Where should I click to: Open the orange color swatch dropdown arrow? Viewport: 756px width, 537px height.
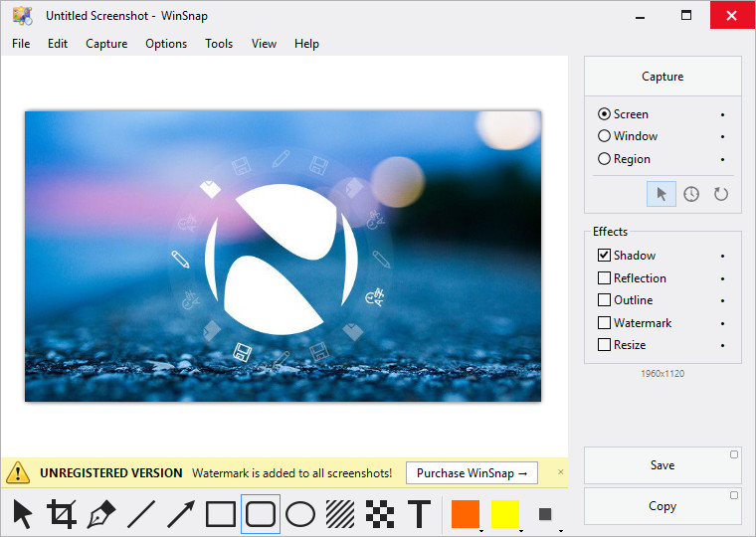click(x=482, y=530)
